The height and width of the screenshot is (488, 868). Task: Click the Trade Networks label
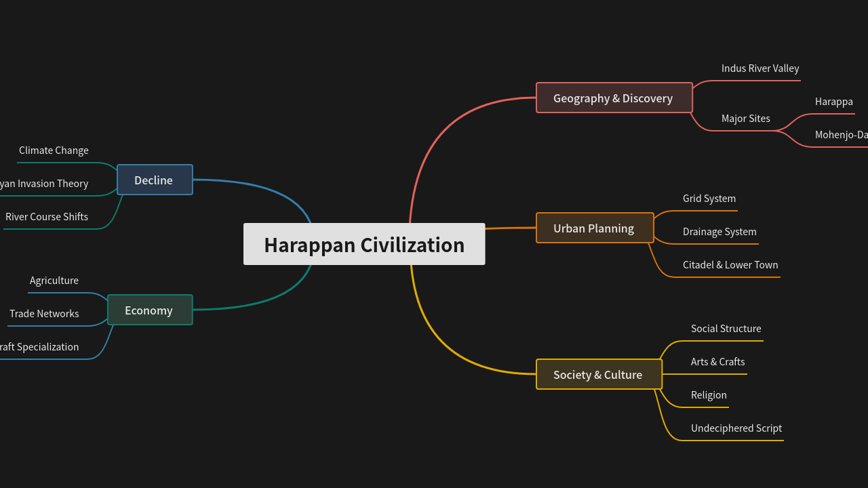click(x=44, y=313)
